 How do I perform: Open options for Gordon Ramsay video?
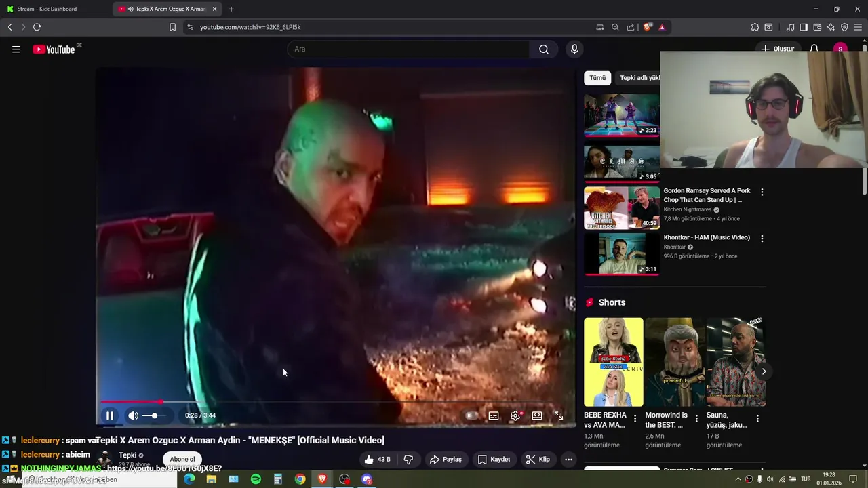(x=762, y=192)
